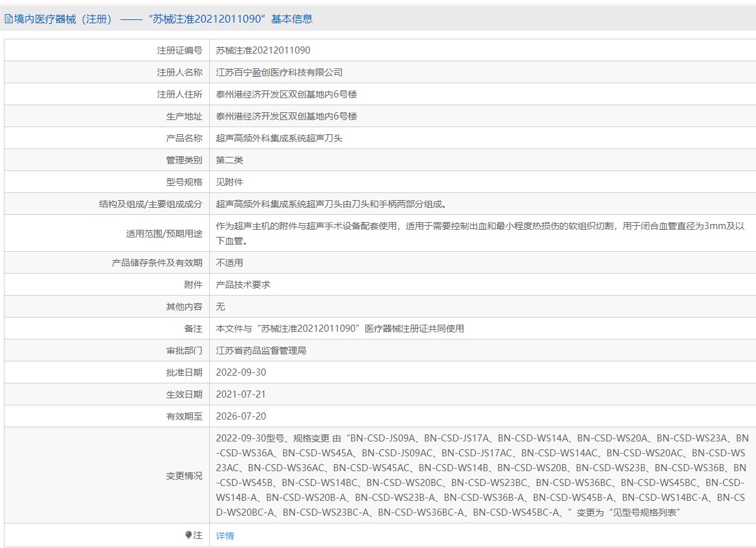This screenshot has width=756, height=548.
Task: Click the lightbulb icon beside 注
Action: [x=189, y=535]
